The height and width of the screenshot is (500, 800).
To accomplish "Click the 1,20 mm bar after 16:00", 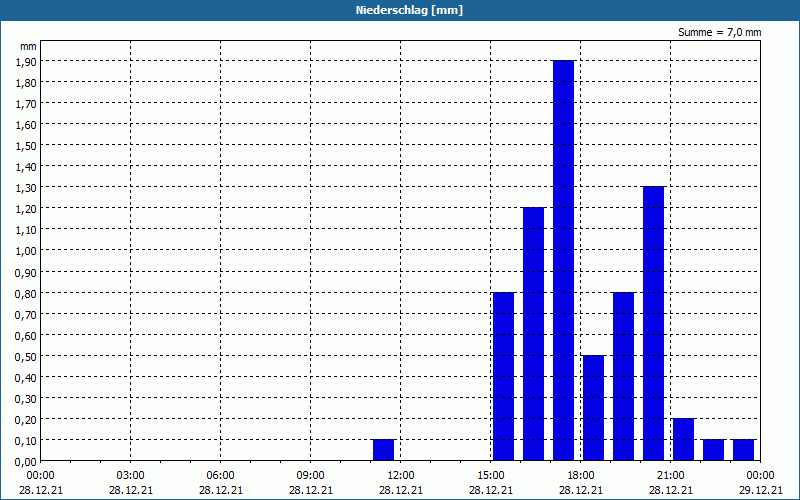I will (534, 334).
